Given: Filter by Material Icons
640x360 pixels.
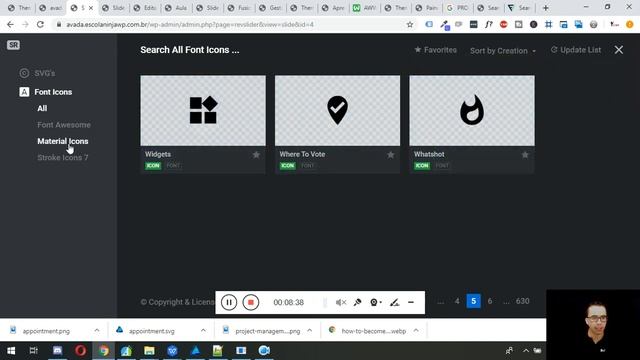Looking at the screenshot, I should (x=62, y=141).
